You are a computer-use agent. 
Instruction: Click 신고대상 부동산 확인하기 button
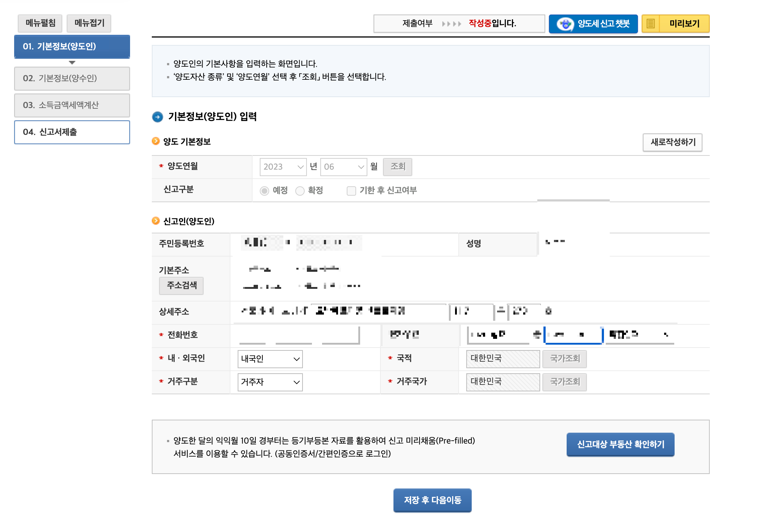(x=620, y=444)
